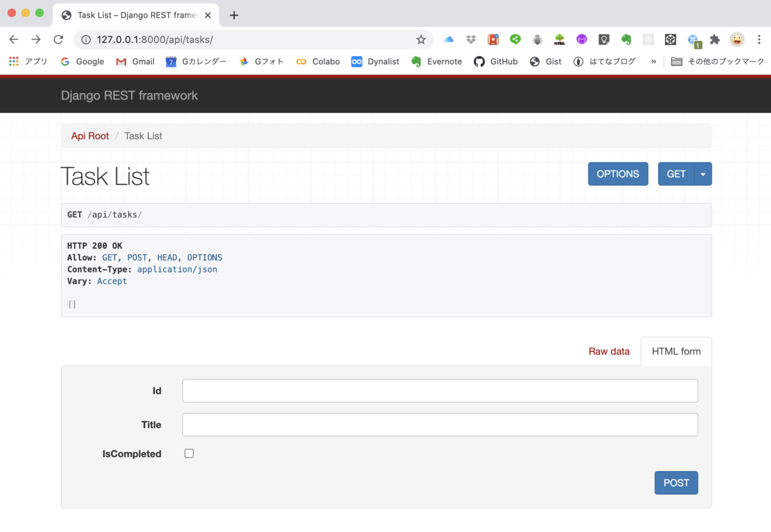The width and height of the screenshot is (771, 532).
Task: Reload the page with the refresh icon
Action: (x=58, y=39)
